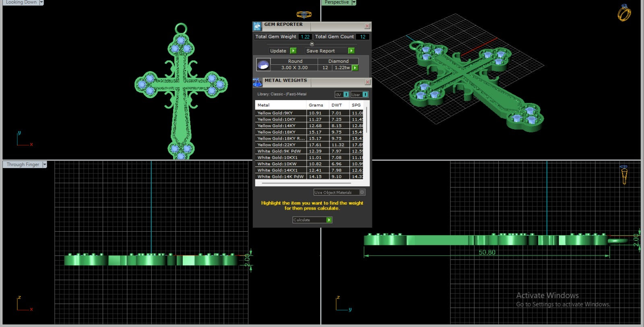Click the gold ring icon in Perspective viewport
Screen dimensions: 644x327
[624, 12]
